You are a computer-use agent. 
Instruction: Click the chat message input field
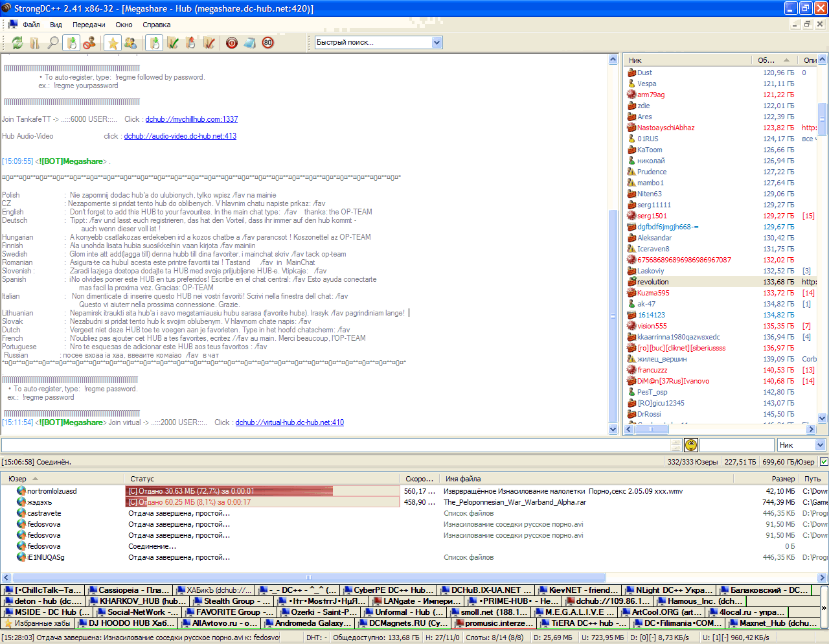334,444
